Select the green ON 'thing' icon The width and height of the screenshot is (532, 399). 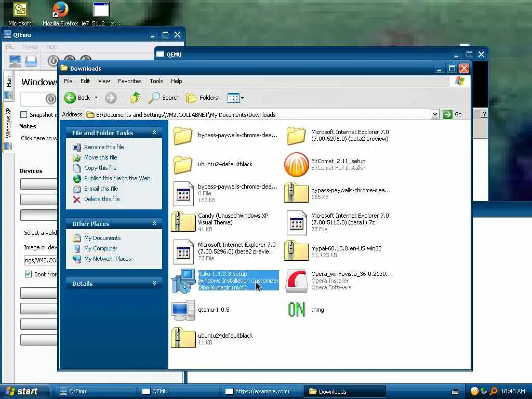click(296, 310)
